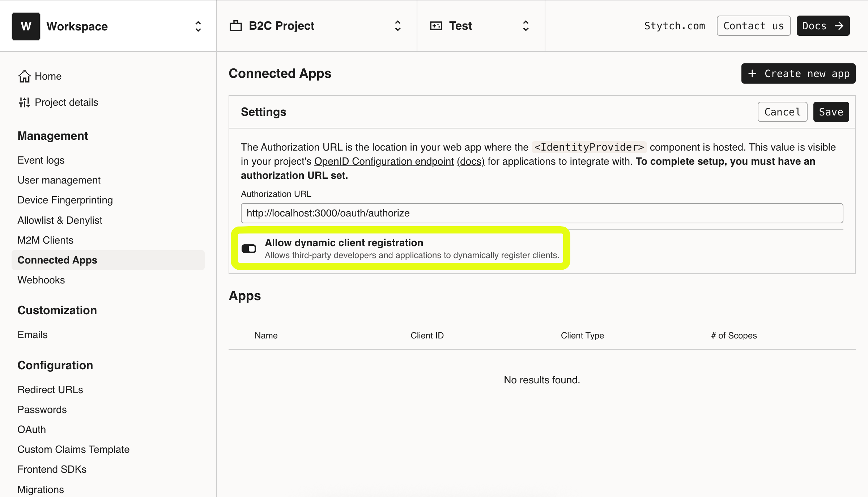Viewport: 868px width, 497px height.
Task: Click the 'No results found.' message
Action: [542, 380]
